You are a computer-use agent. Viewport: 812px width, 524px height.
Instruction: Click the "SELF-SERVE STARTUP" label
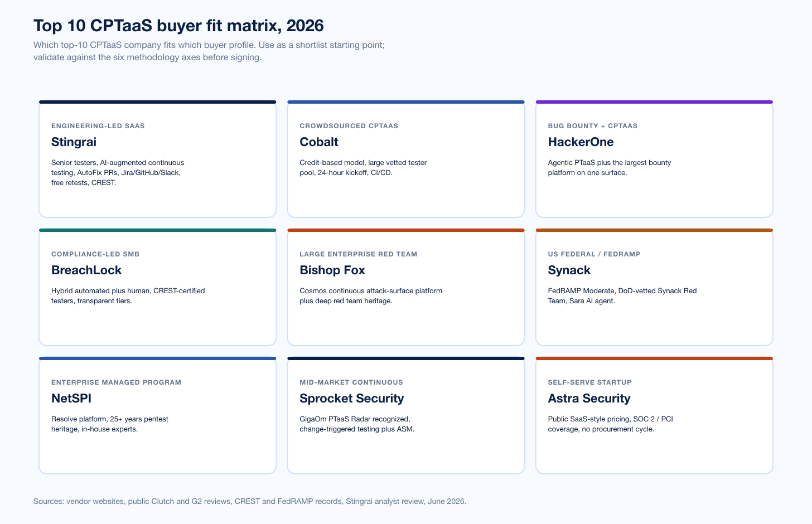590,382
